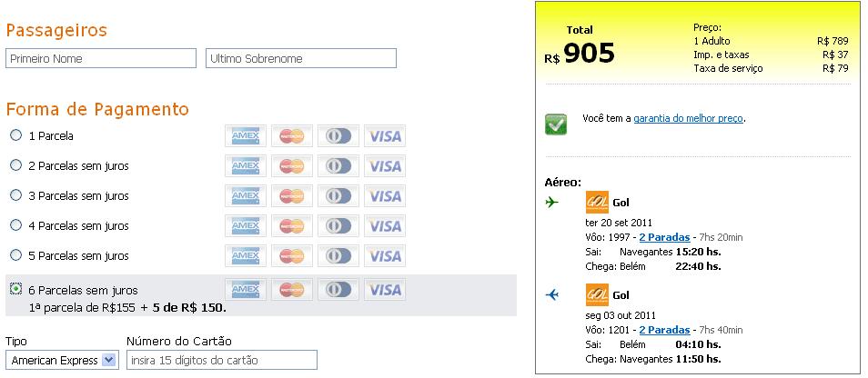Click the Mastercard icon for 2 Parcelas
The image size is (868, 378).
[x=291, y=166]
